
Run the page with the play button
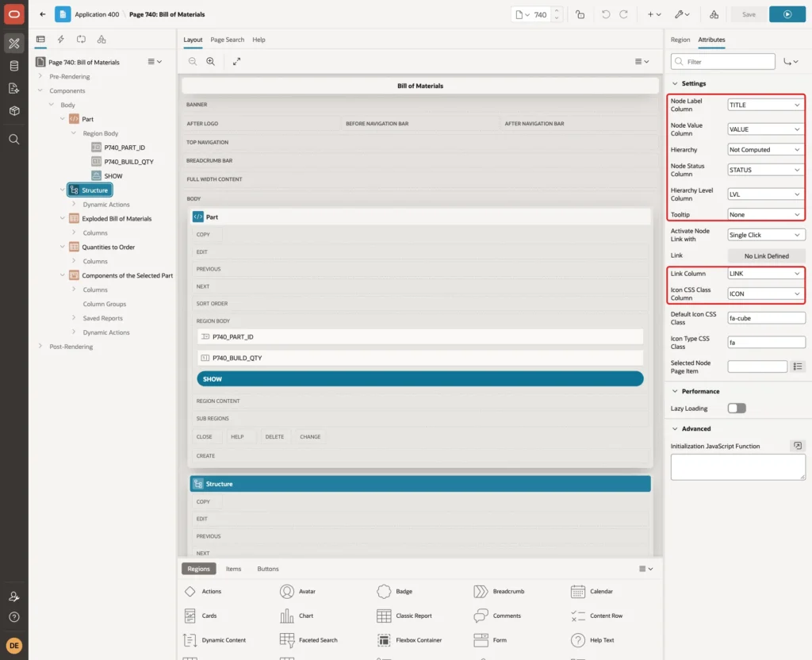(x=787, y=14)
